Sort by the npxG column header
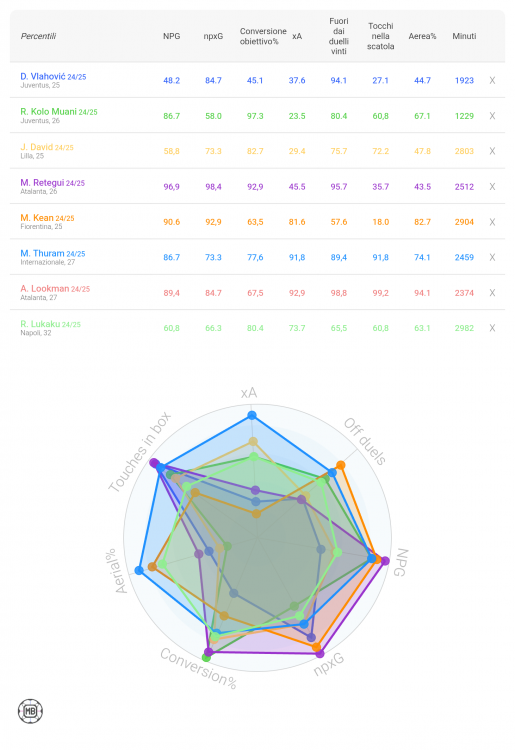The width and height of the screenshot is (515, 750). point(213,36)
